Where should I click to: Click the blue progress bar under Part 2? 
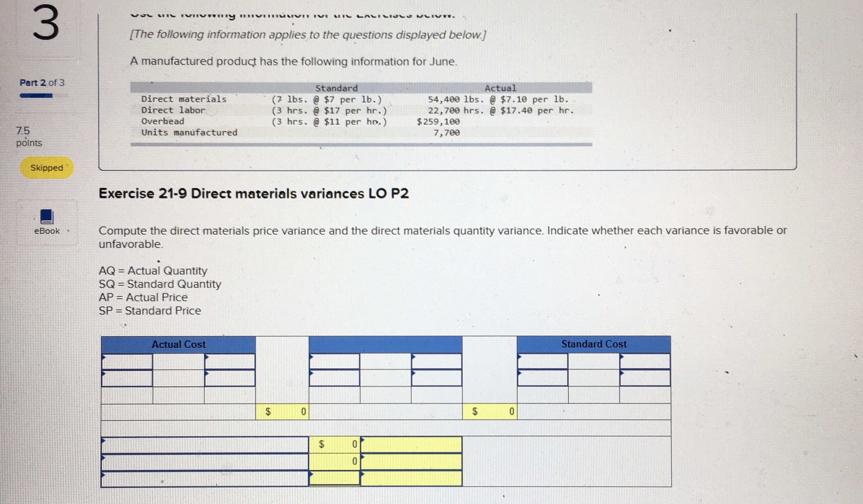36,96
